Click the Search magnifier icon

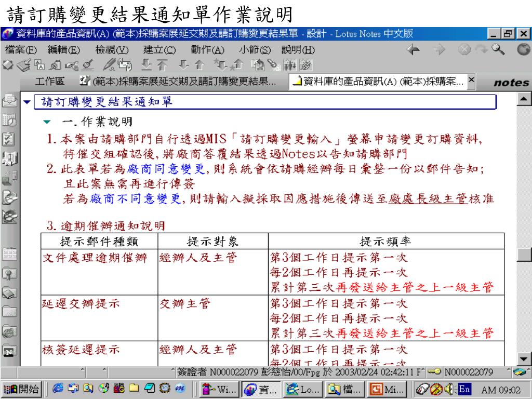498,50
